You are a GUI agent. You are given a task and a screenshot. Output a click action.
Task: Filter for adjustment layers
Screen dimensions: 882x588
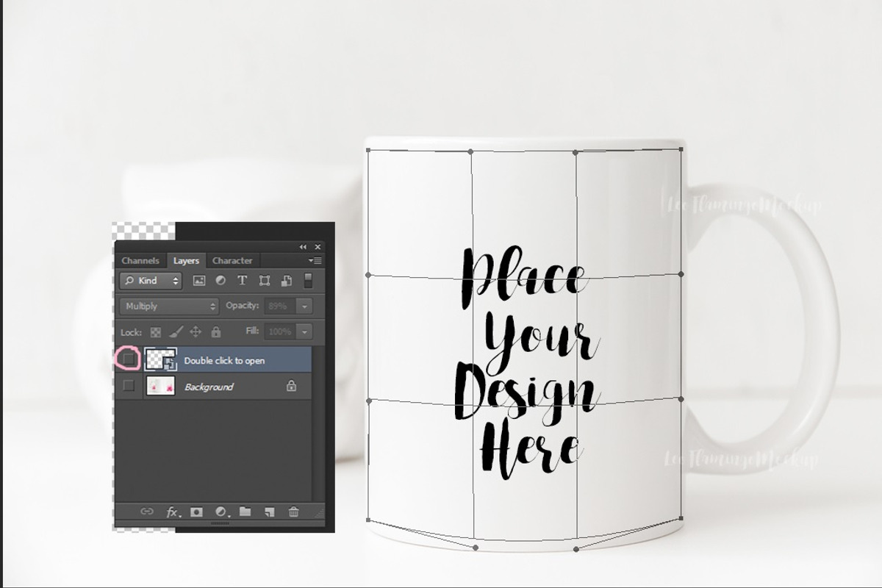coord(220,281)
